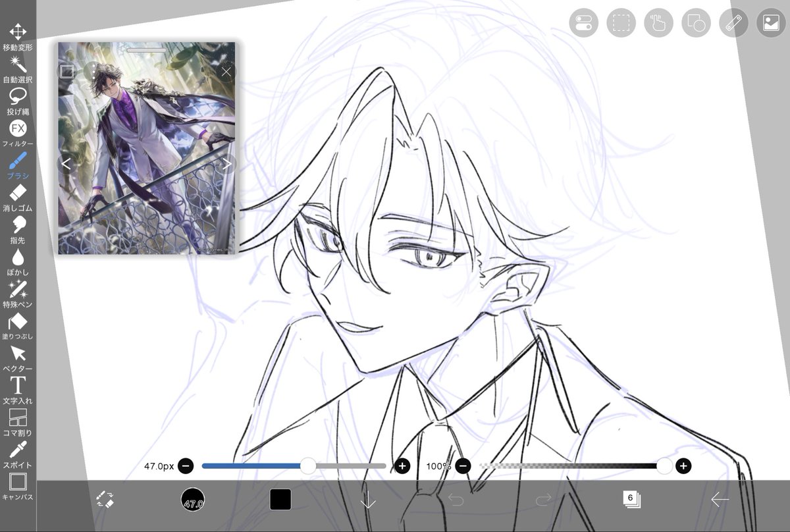This screenshot has width=790, height=532.
Task: Click the reference artwork thumbnail
Action: coord(147,149)
